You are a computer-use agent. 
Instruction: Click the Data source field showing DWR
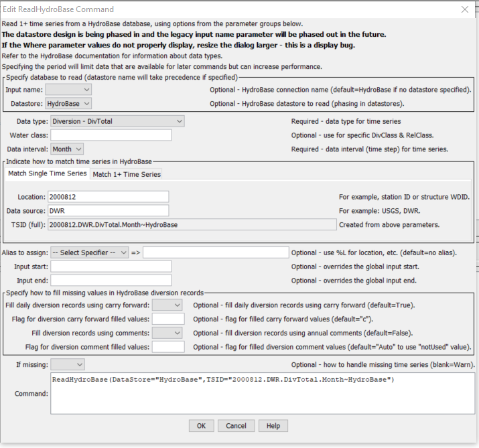(x=108, y=211)
